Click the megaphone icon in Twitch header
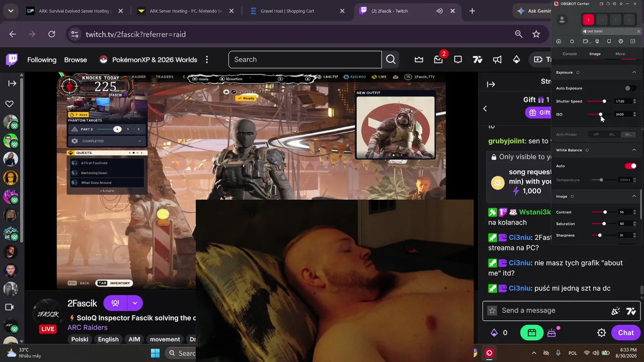The image size is (644, 362). click(x=497, y=59)
